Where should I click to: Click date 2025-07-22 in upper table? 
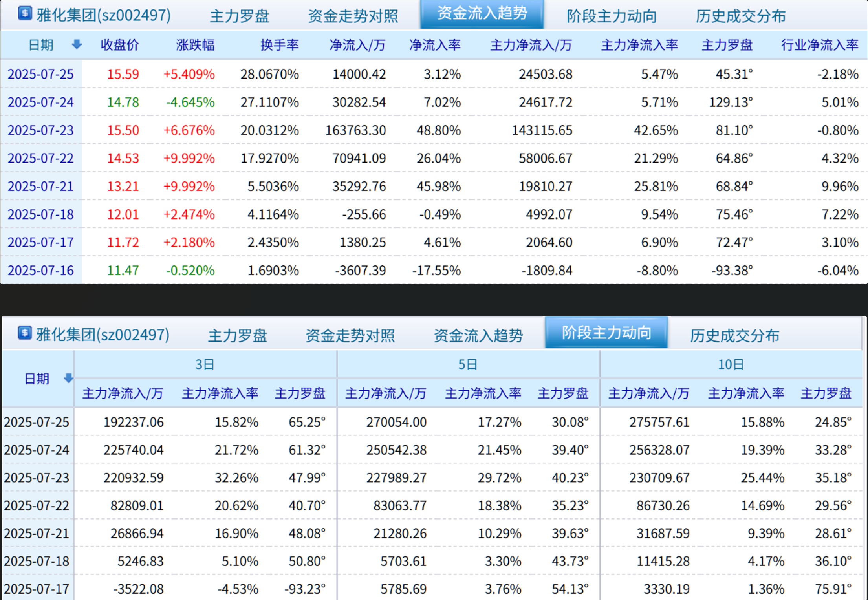click(x=40, y=158)
